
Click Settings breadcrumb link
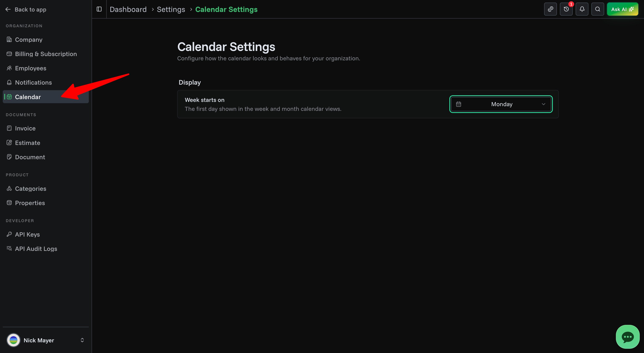coord(171,9)
